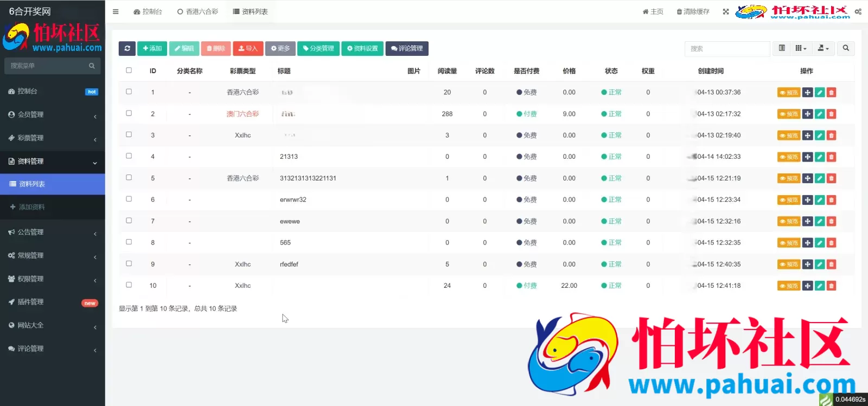Click the red delete icon for row ID 10
868x406 pixels.
831,286
